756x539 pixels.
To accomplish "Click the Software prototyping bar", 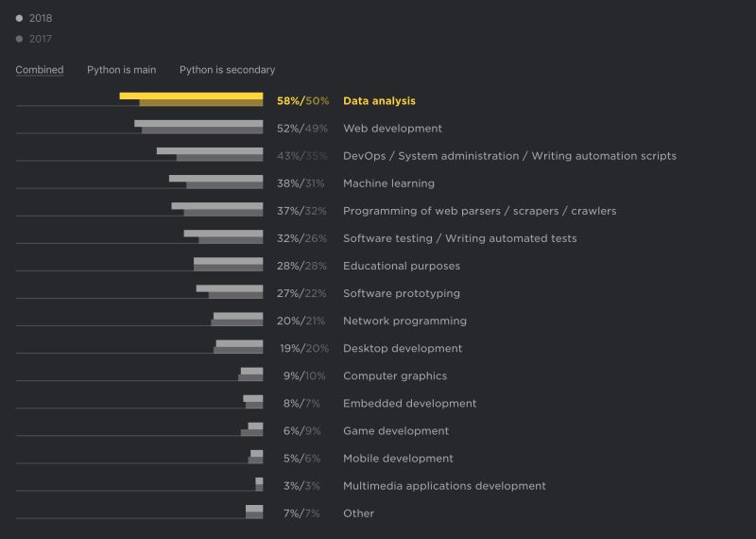I will click(230, 292).
